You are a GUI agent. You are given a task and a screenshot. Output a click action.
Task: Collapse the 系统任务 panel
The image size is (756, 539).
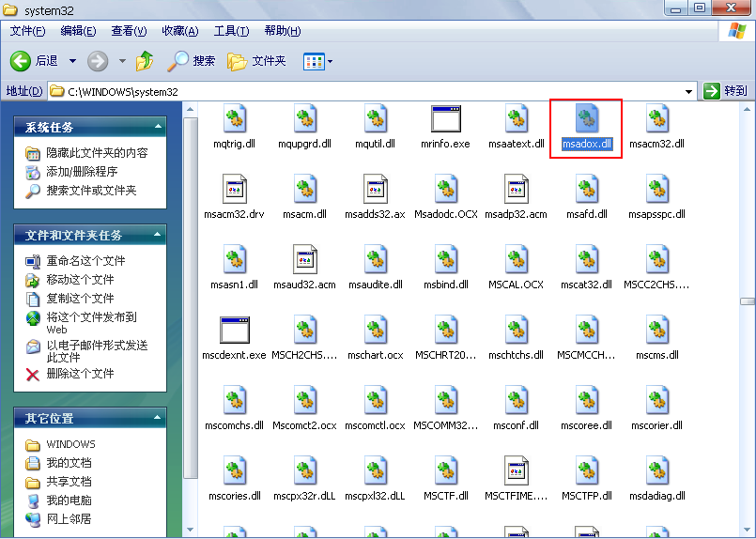[158, 127]
